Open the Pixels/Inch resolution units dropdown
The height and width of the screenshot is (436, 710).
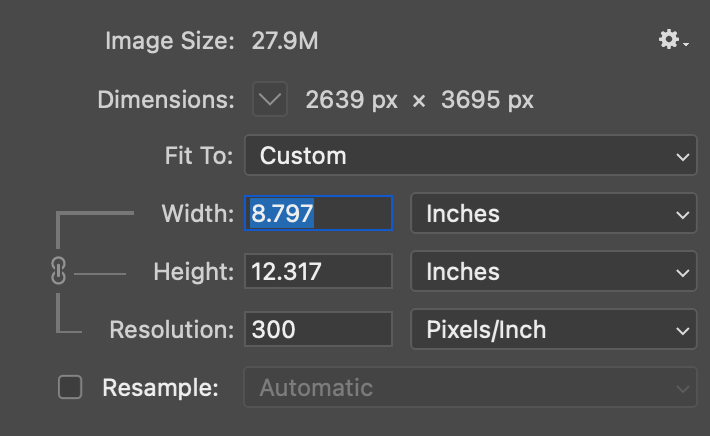(553, 329)
